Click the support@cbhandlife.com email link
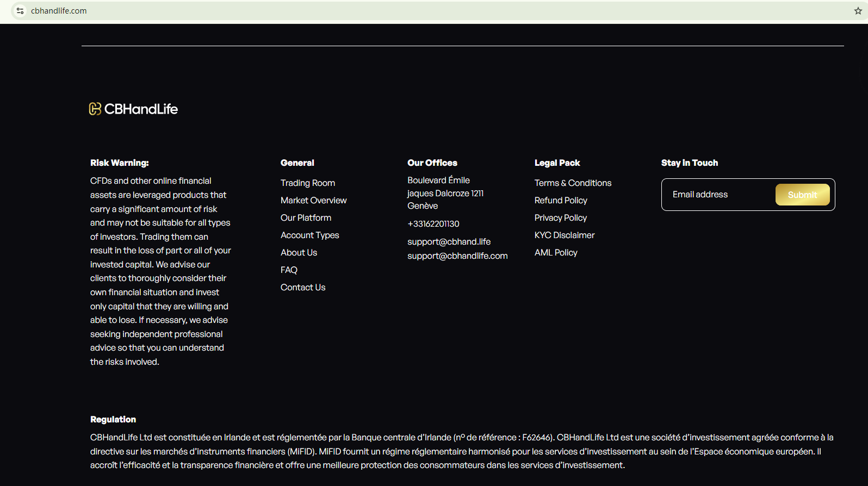Viewport: 868px width, 486px height. coord(457,256)
